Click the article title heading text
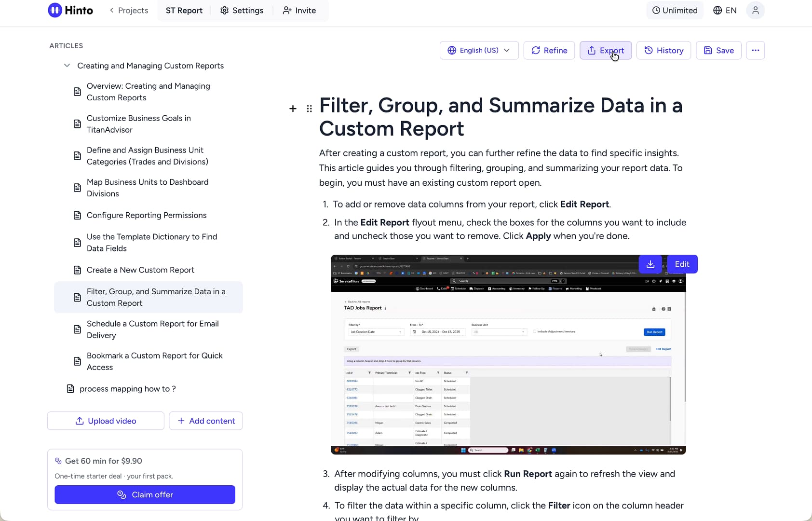The height and width of the screenshot is (521, 812). (501, 117)
